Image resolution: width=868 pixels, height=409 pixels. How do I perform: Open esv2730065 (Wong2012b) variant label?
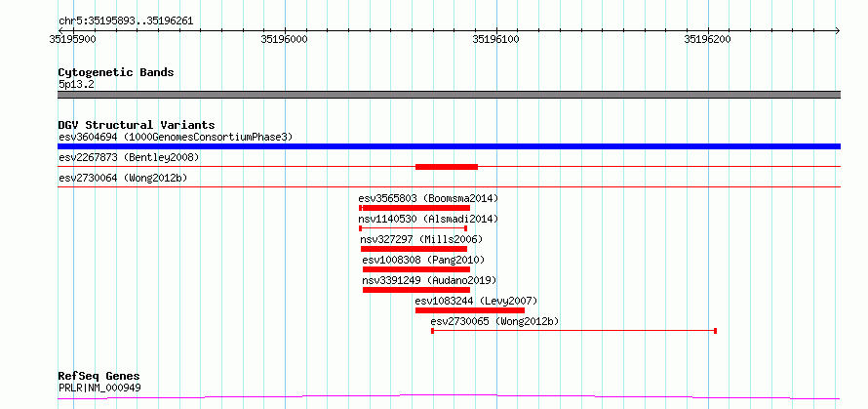coord(494,321)
